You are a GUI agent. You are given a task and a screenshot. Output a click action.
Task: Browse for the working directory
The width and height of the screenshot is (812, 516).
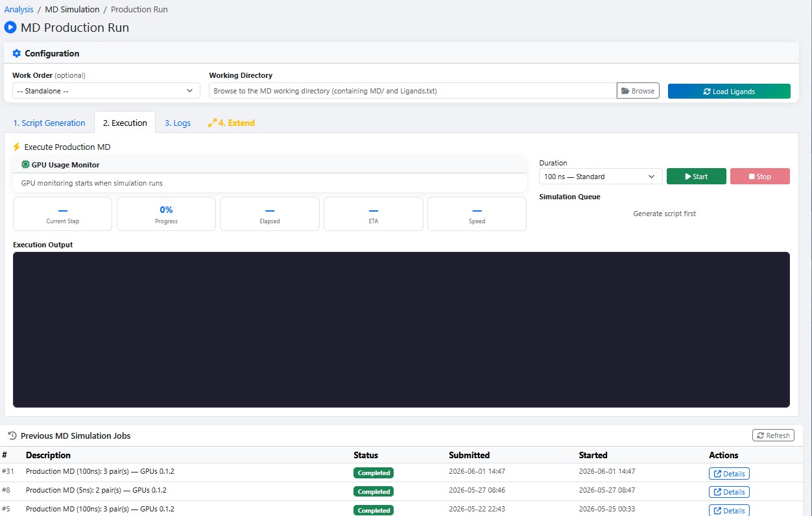tap(638, 91)
